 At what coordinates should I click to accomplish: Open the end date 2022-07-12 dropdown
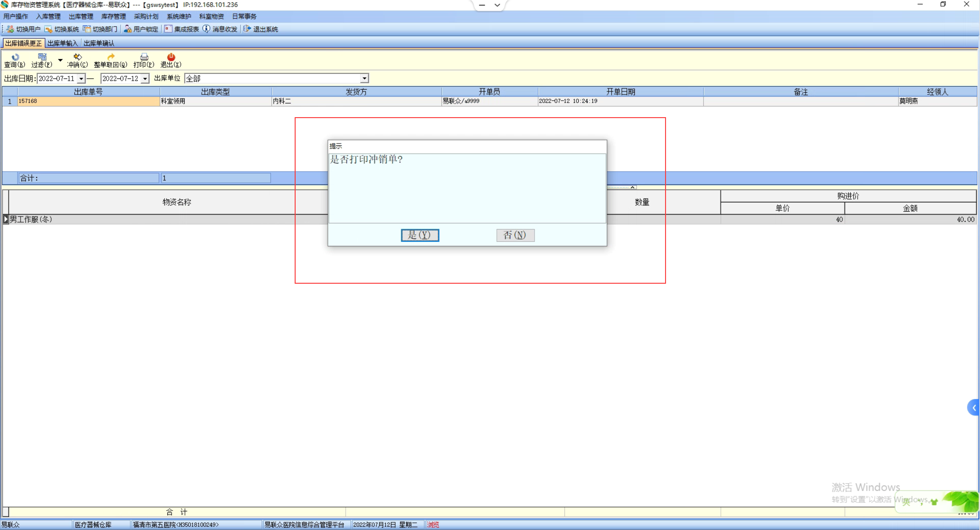(145, 79)
